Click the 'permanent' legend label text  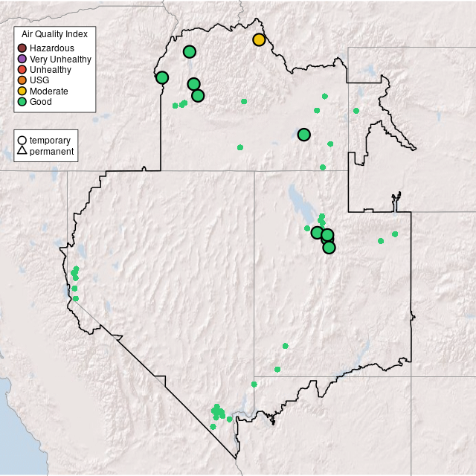(51, 151)
